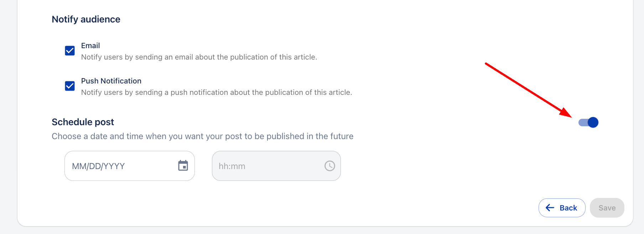Click the red arrow annotation
Viewport: 644px width, 234px height.
[528, 90]
